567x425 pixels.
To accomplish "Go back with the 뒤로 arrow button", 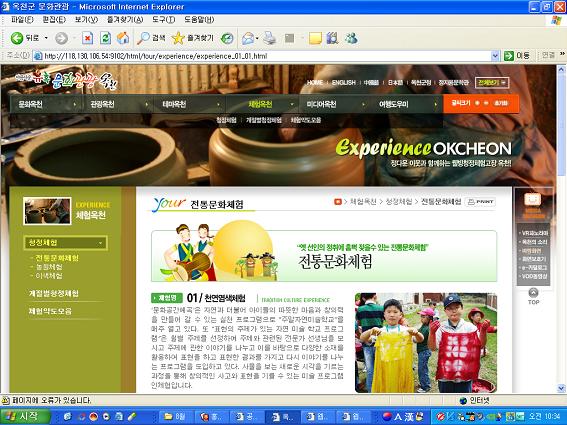I will pos(25,38).
